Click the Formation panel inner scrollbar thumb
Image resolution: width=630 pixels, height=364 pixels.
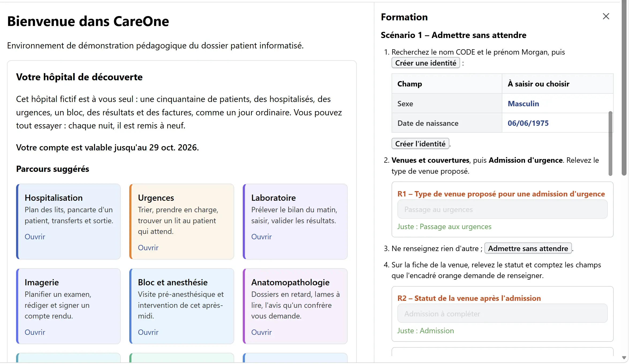coord(610,143)
